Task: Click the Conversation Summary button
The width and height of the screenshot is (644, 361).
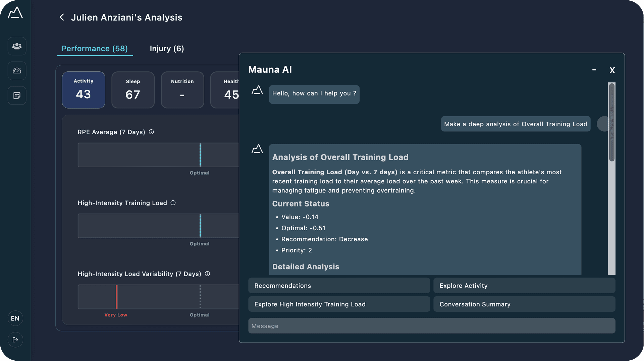Action: [524, 304]
